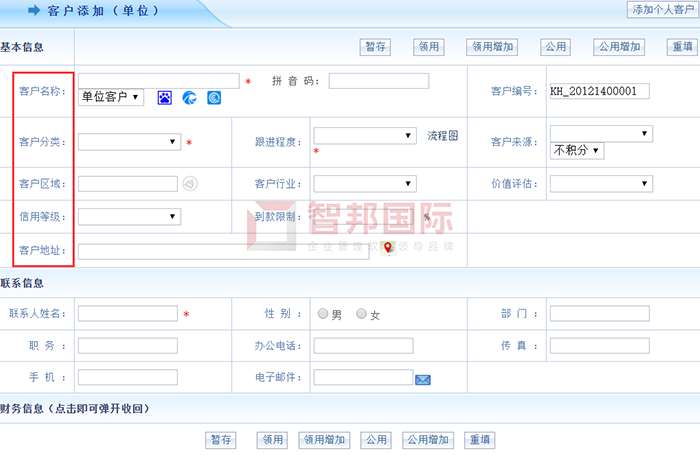This screenshot has width=700, height=455.
Task: Click the top 重填 reset button
Action: pos(682,47)
